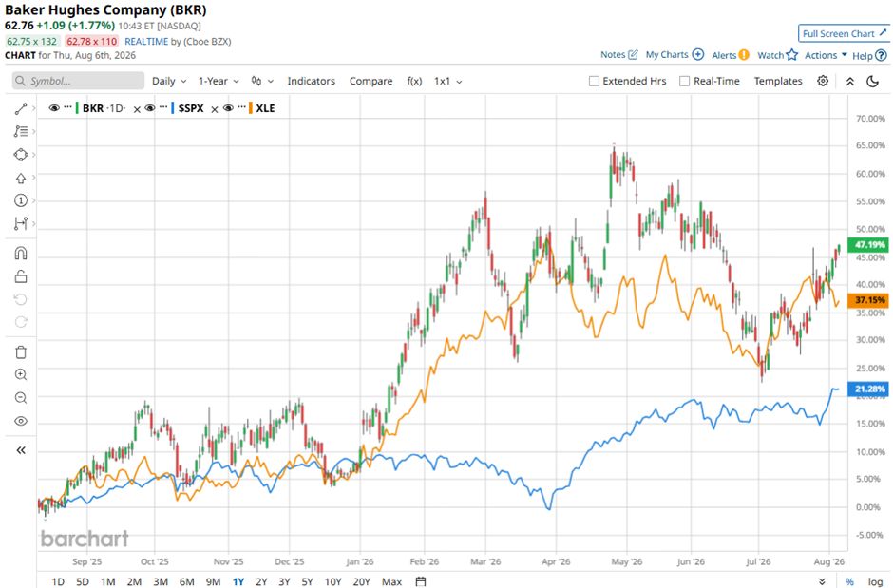893x588 pixels.
Task: Open the f(x) expressions menu
Action: pos(414,82)
